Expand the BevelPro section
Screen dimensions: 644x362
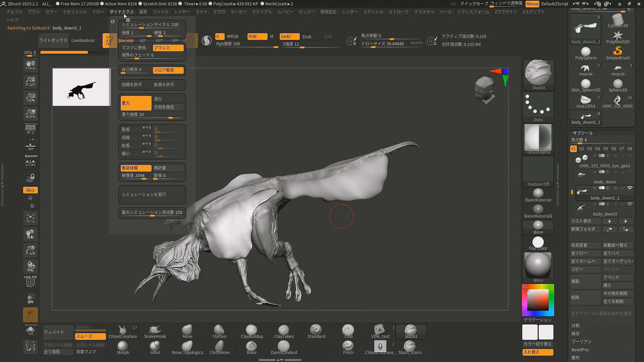tap(580, 350)
